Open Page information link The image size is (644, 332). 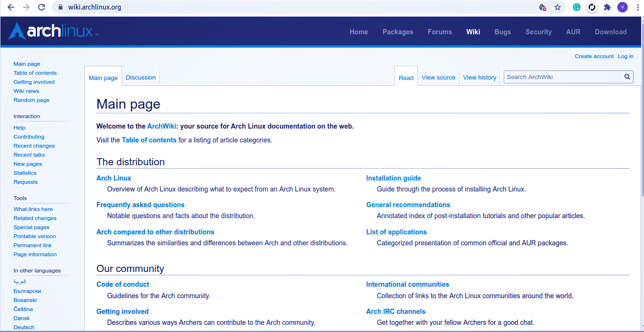pos(35,254)
